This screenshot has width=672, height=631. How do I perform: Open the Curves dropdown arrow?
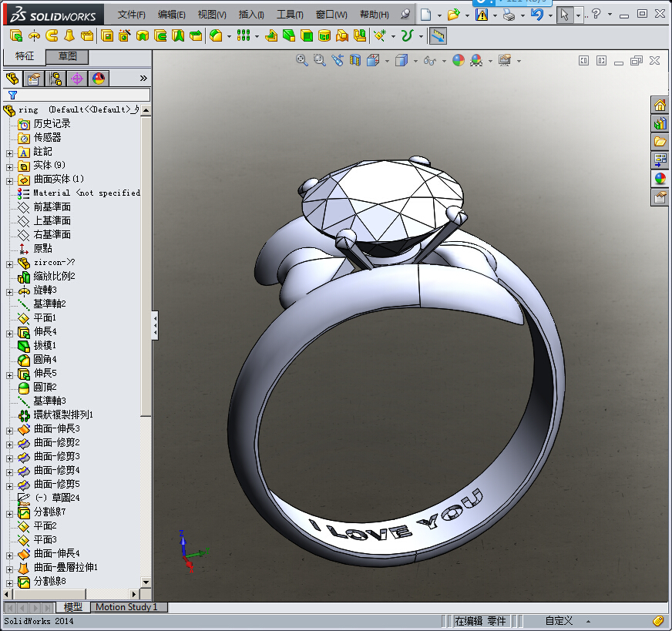pyautogui.click(x=421, y=36)
